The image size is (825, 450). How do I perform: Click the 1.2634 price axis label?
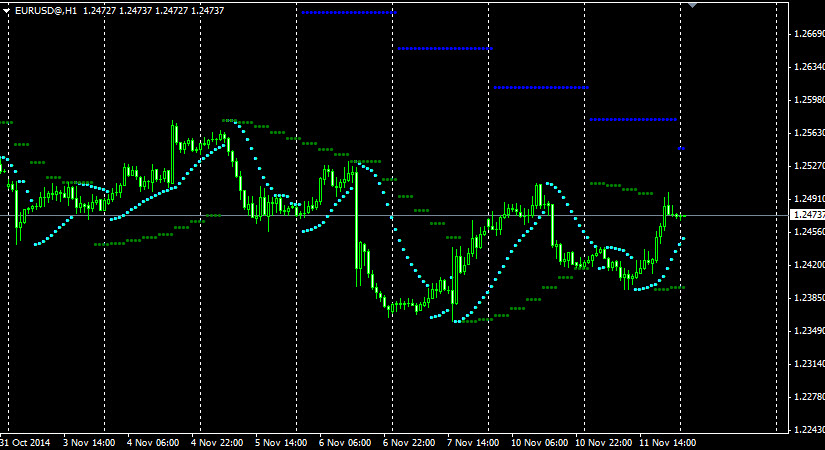pyautogui.click(x=809, y=67)
